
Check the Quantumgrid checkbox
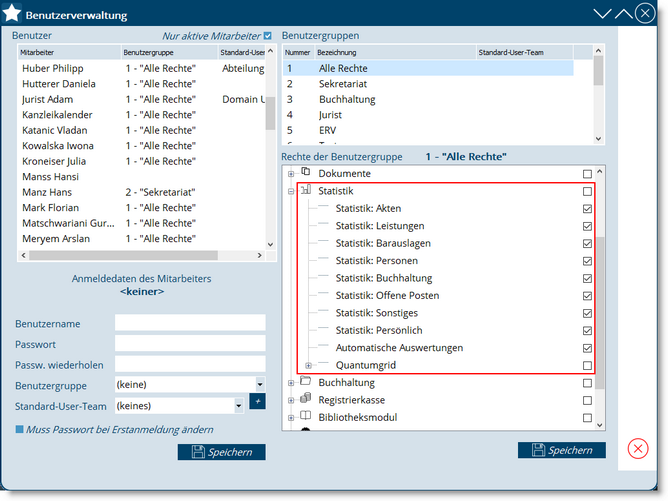click(x=587, y=366)
